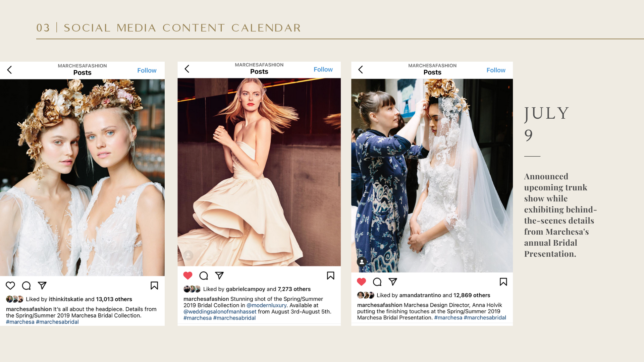Comment on the Anna Holvik post
The image size is (644, 362).
(x=377, y=282)
